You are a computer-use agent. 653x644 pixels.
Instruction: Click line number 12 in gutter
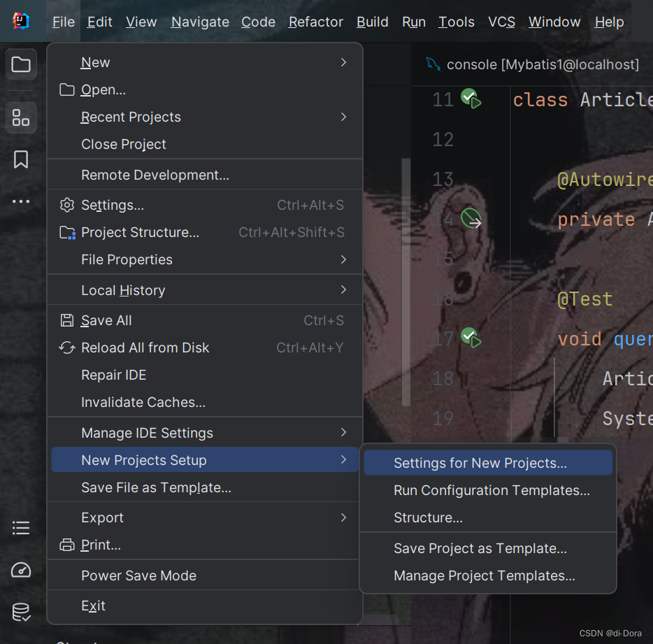[443, 140]
